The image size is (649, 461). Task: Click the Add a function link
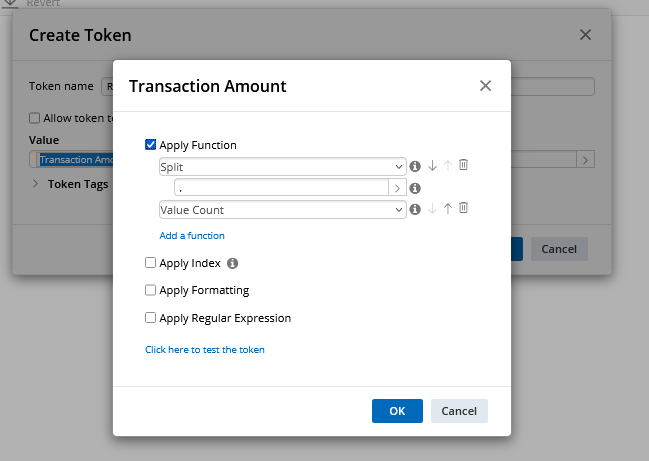[x=192, y=235]
